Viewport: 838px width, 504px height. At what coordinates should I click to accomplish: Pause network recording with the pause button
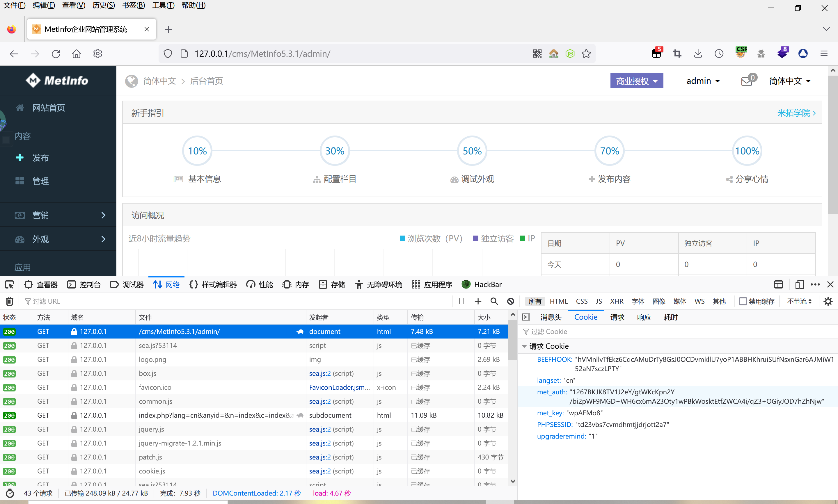[x=461, y=301]
